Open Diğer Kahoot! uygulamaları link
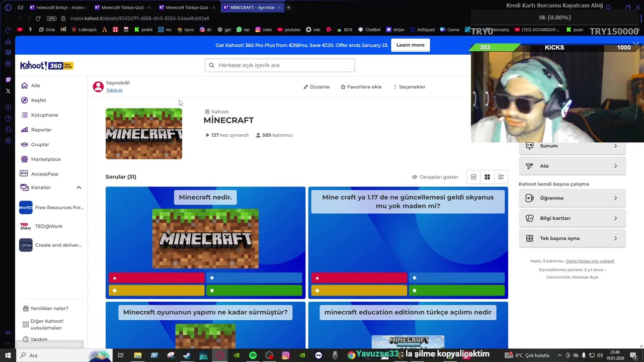644x362 pixels. tap(44, 324)
